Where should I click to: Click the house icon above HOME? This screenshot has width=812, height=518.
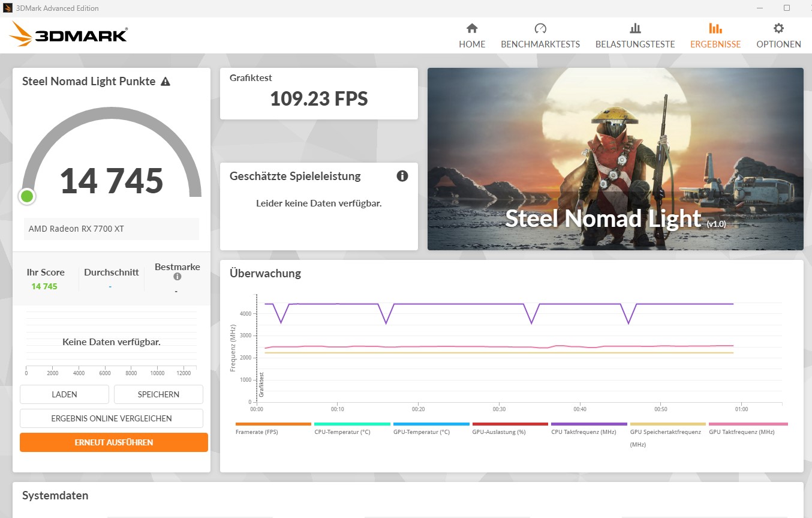pos(472,28)
